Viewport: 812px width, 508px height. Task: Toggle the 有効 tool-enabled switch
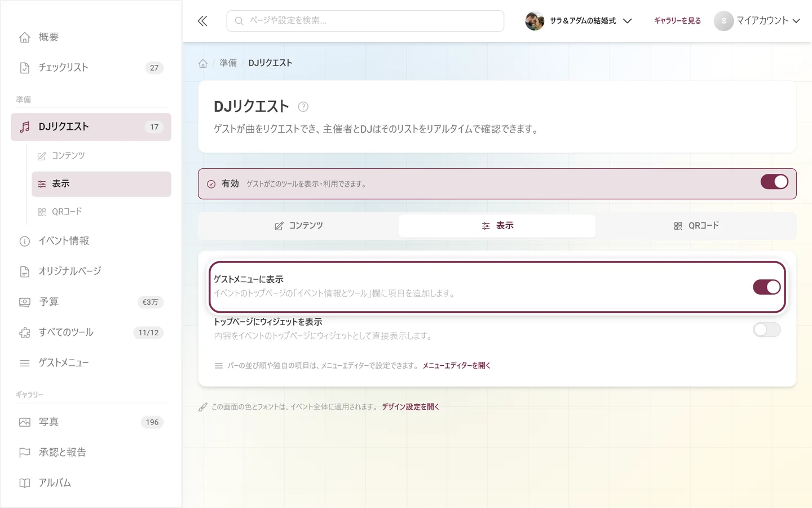point(774,182)
